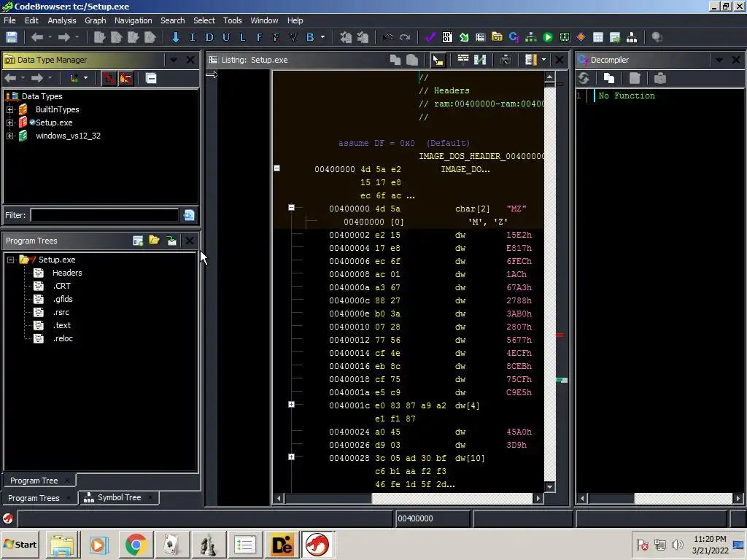The width and height of the screenshot is (747, 560).
Task: Click Listing vertical scrollbar down arrow
Action: click(550, 486)
